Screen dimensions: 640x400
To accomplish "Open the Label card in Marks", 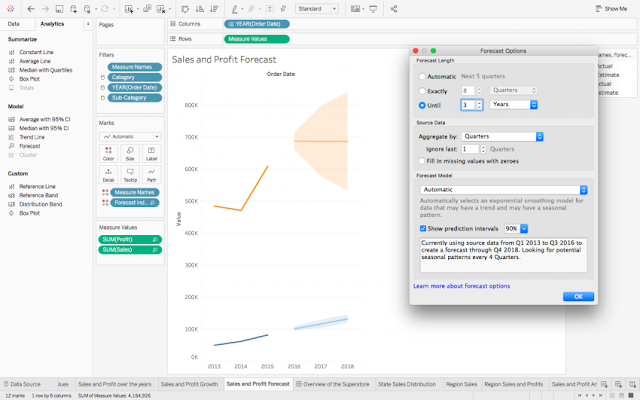I will (151, 153).
